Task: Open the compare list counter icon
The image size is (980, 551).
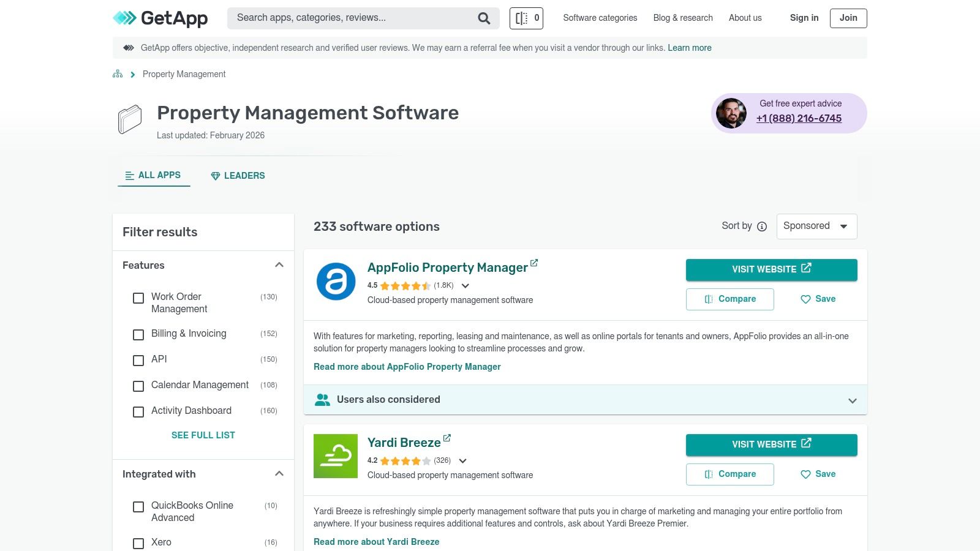Action: pos(526,18)
